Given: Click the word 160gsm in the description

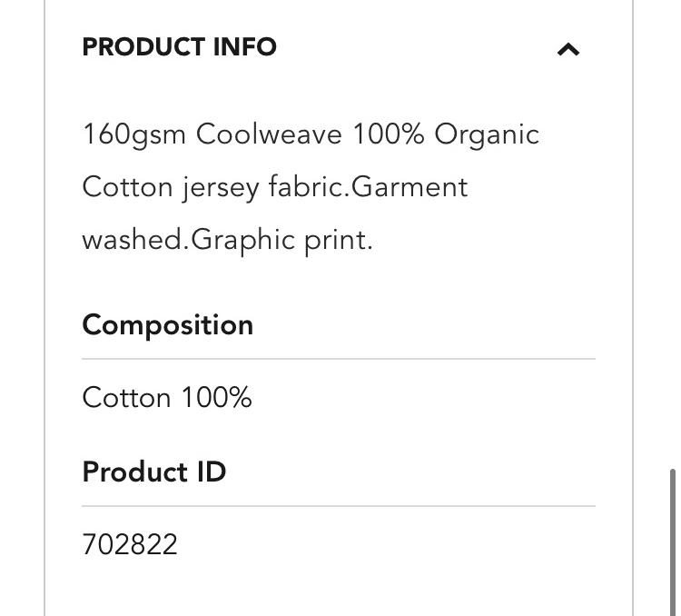Looking at the screenshot, I should (133, 134).
